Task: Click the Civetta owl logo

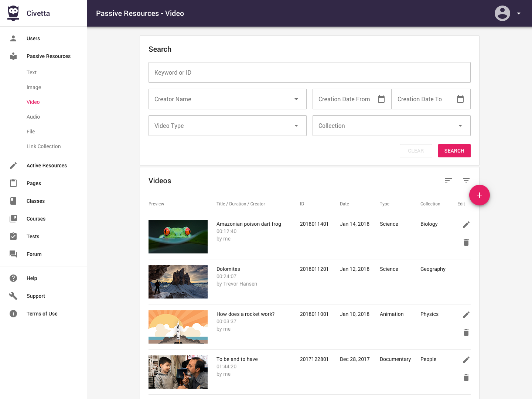Action: click(x=13, y=13)
